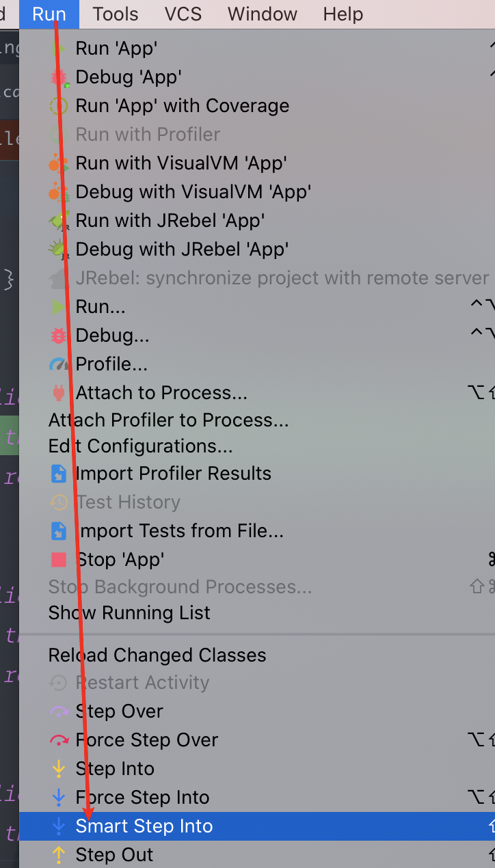Click the play icon beside Run...
Viewport: 495px width, 868px height.
(59, 307)
